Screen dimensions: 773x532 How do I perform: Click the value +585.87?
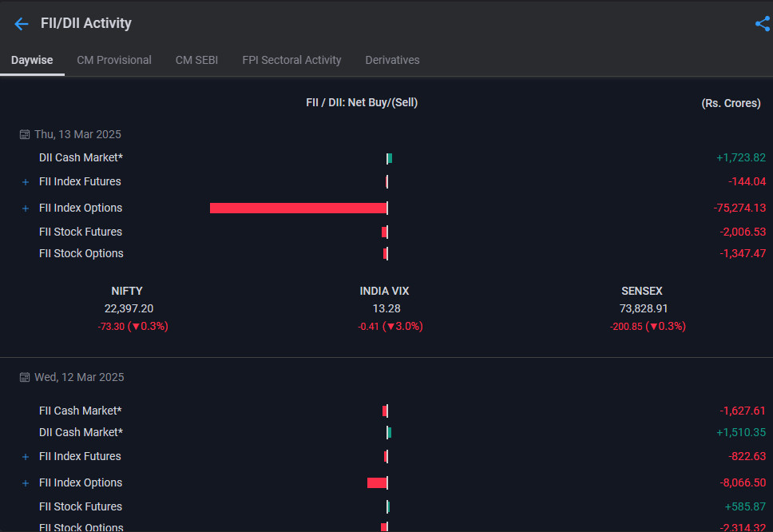pyautogui.click(x=745, y=506)
